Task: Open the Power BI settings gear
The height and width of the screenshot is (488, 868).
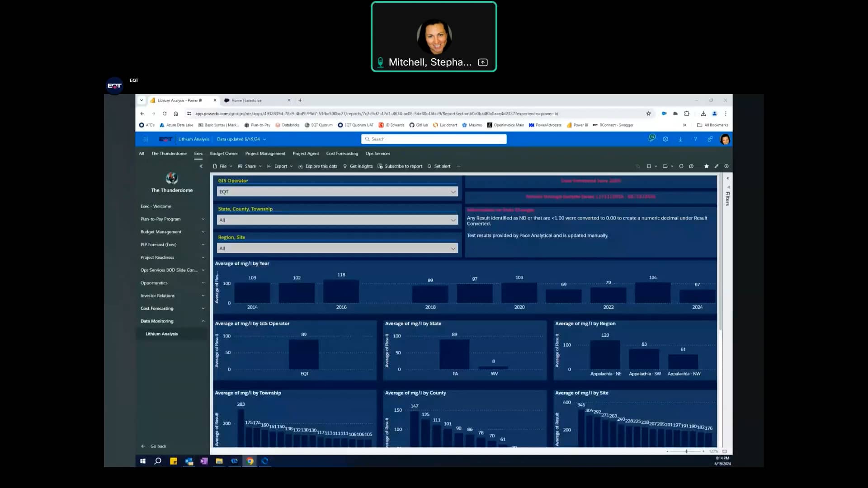Action: pyautogui.click(x=665, y=139)
